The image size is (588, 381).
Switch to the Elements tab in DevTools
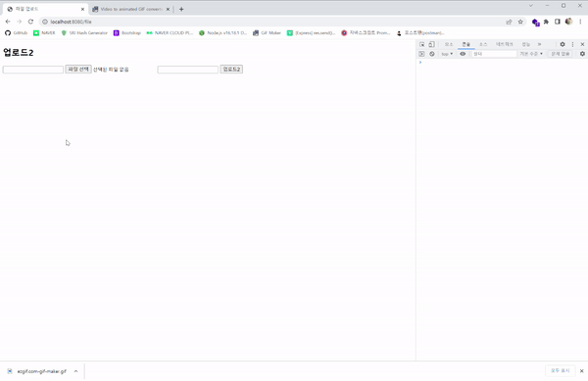point(449,44)
